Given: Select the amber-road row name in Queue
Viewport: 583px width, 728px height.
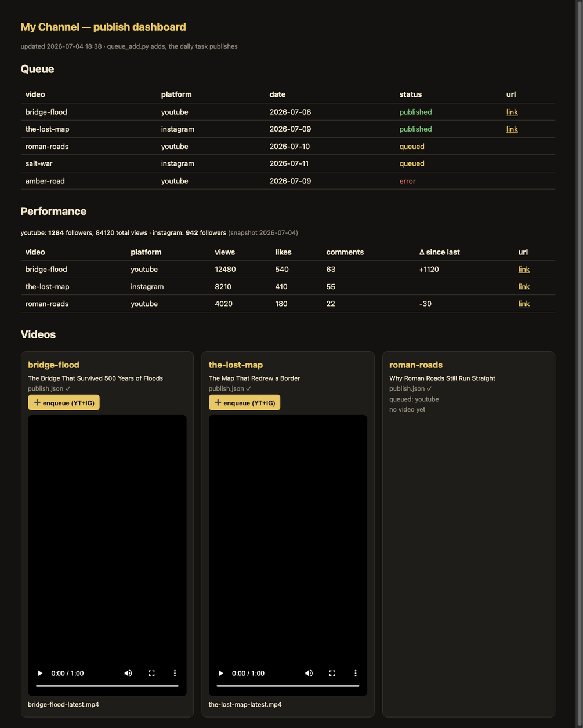Looking at the screenshot, I should pos(45,181).
